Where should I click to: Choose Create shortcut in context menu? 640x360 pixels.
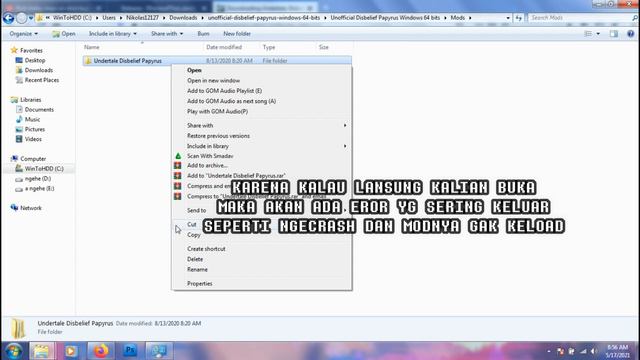tap(262, 249)
